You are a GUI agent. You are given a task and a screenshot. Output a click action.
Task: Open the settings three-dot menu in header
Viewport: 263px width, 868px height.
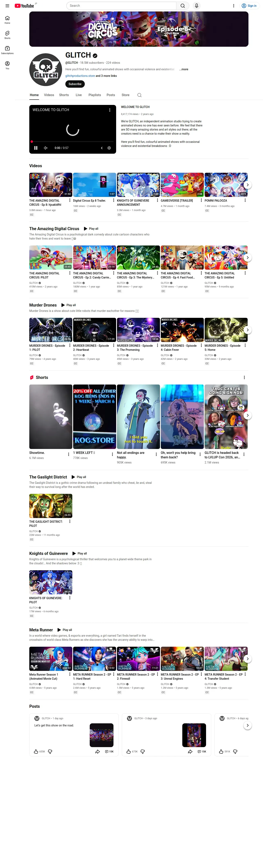pos(233,6)
